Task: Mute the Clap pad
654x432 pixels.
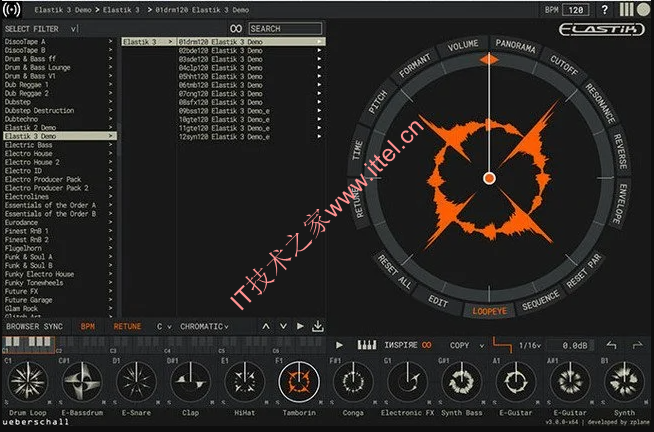Action: (212, 402)
